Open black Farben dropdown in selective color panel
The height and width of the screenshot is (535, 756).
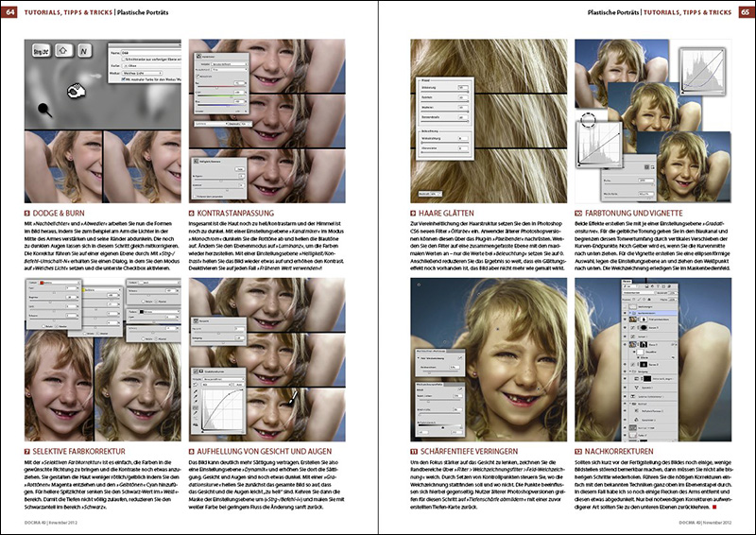tap(159, 312)
